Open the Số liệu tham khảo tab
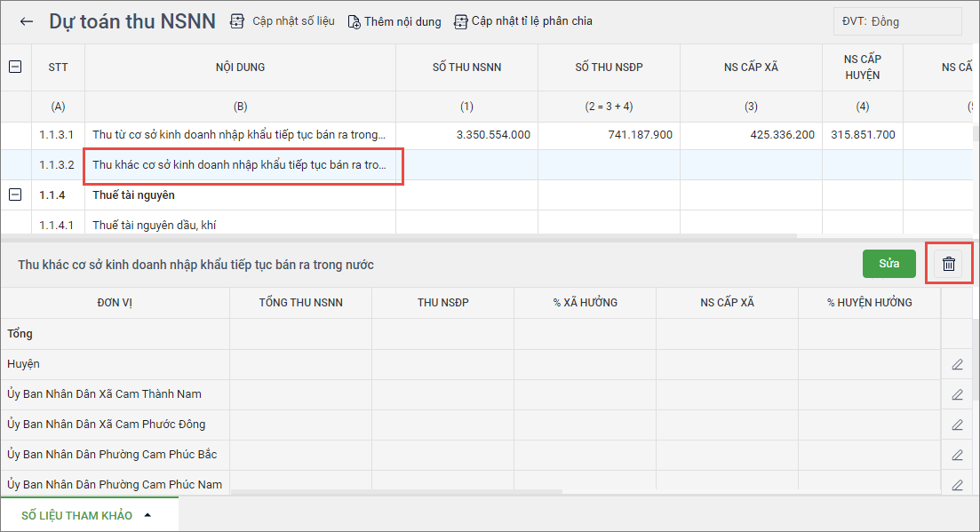Viewport: 980px width, 532px height. pos(76,515)
